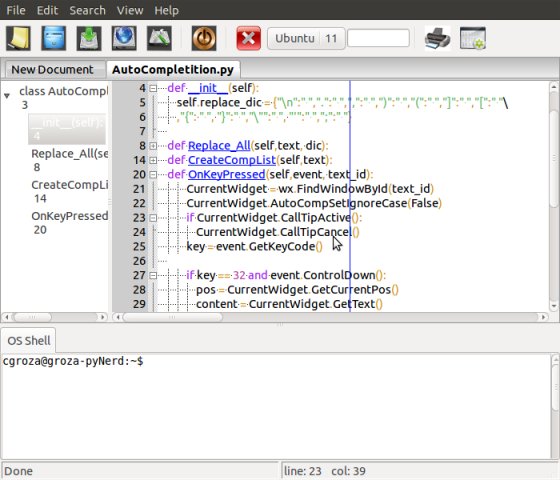The width and height of the screenshot is (560, 480).
Task: Click the Replace_All function name link
Action: coord(219,146)
